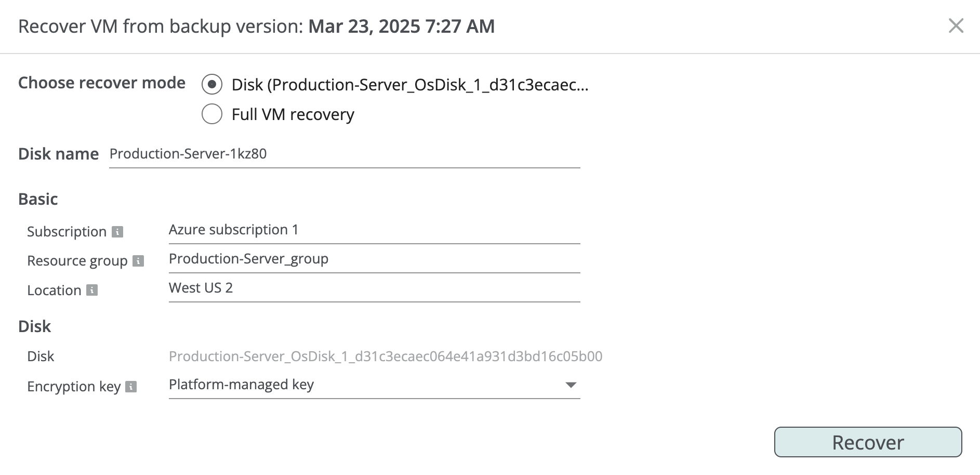Click the Encryption key info icon
The width and height of the screenshot is (980, 475).
pyautogui.click(x=131, y=387)
